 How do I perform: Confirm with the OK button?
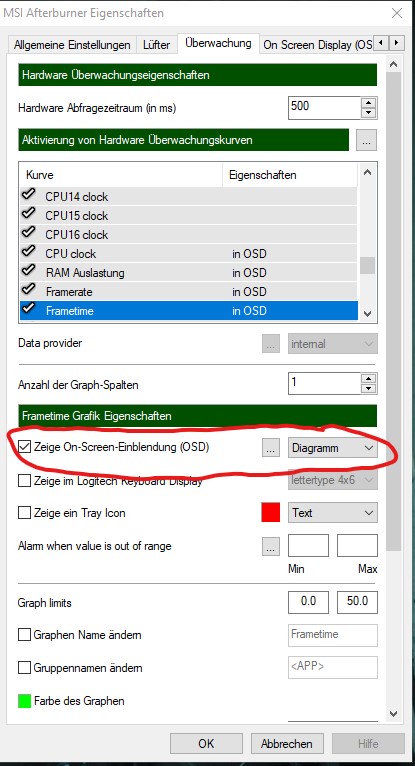click(x=206, y=744)
